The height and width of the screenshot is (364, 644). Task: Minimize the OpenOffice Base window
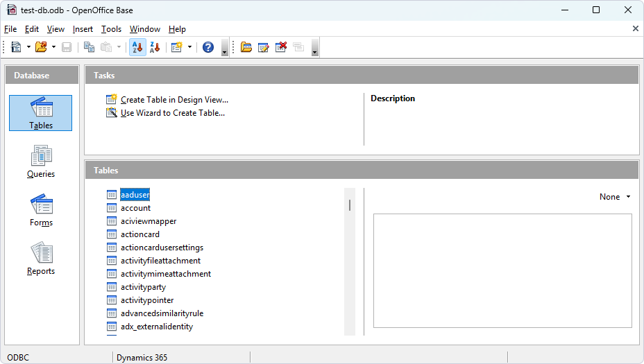click(565, 10)
